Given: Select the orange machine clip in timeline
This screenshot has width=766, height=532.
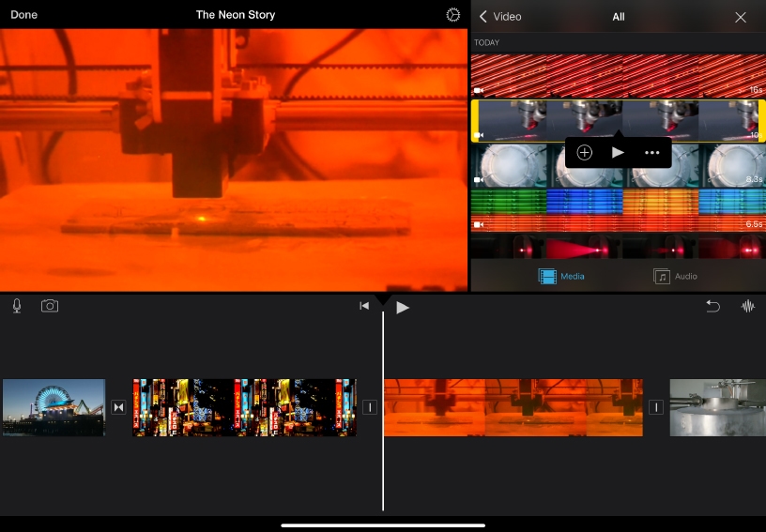Looking at the screenshot, I should pyautogui.click(x=513, y=407).
